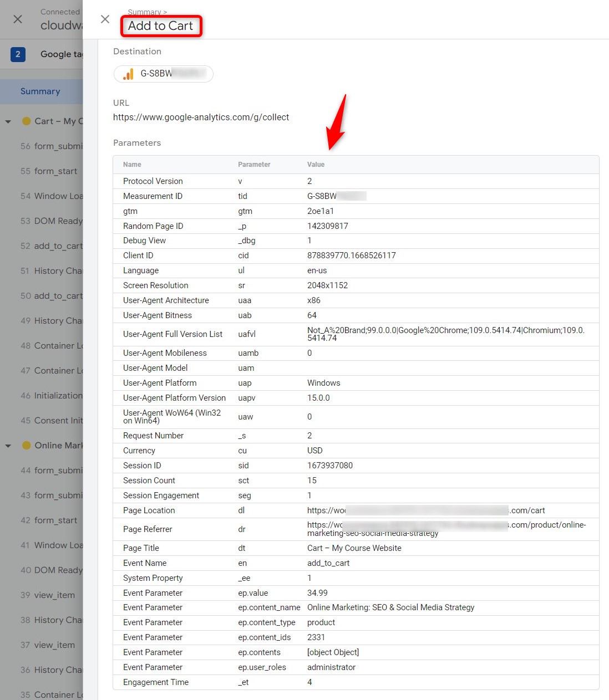Click the collect URL text
Screen dimensions: 609x700
click(x=201, y=117)
